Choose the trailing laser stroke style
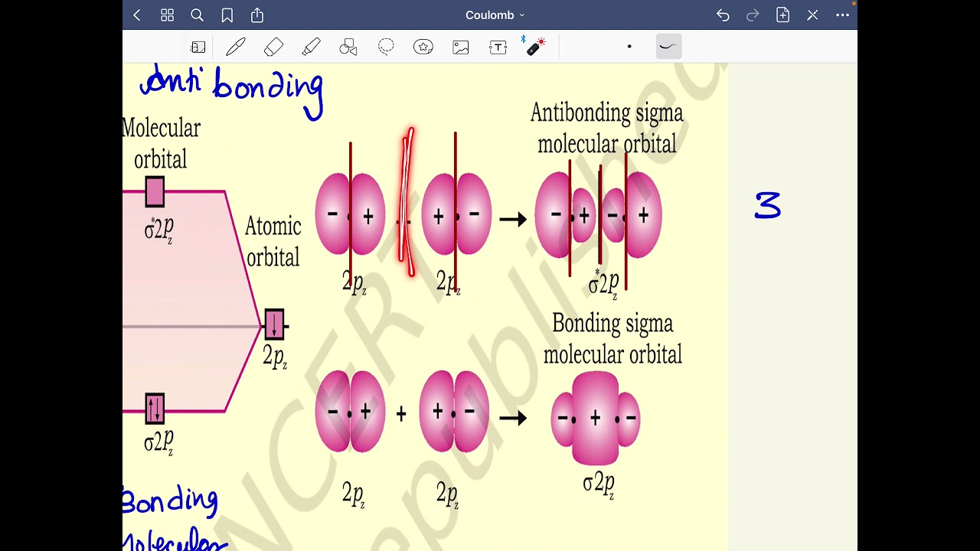The width and height of the screenshot is (980, 551). point(668,47)
